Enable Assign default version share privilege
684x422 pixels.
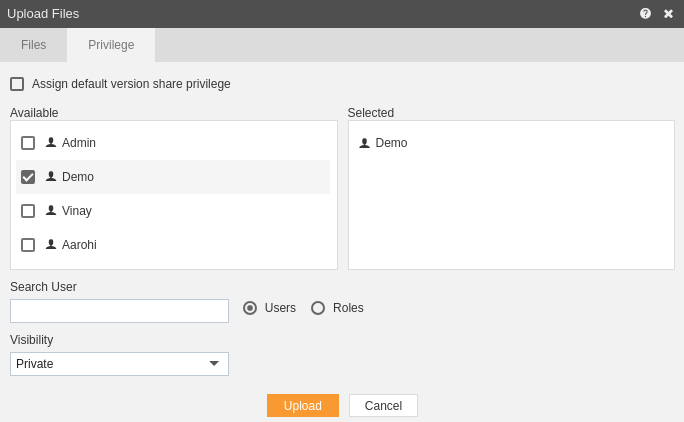tap(17, 84)
